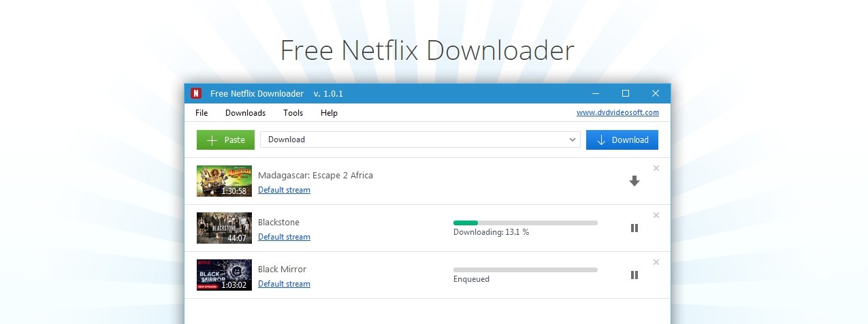Screen dimensions: 868x324
Task: Click the blue Download button
Action: point(622,140)
